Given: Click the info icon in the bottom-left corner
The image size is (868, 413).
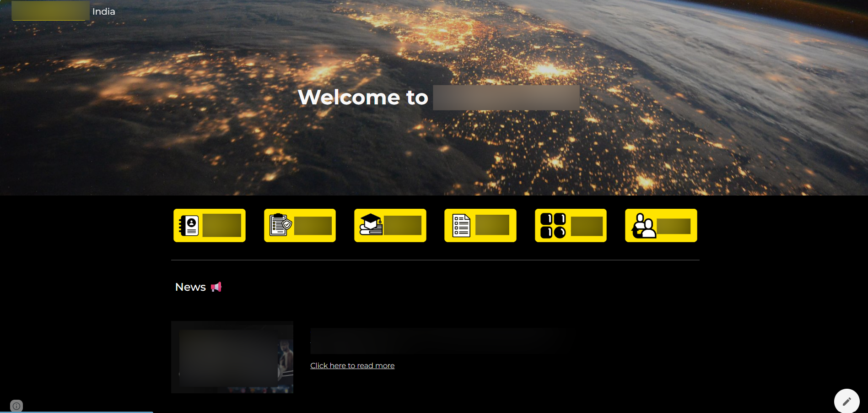Looking at the screenshot, I should (16, 406).
